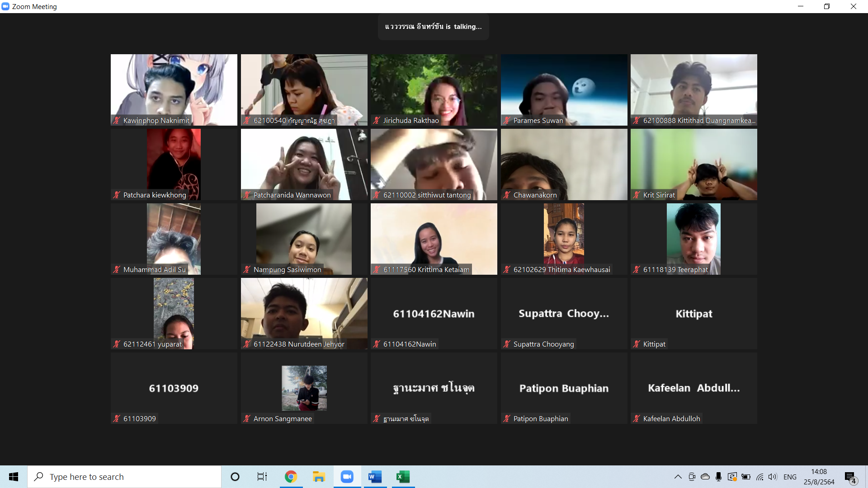Screen dimensions: 868x488
Task: Open the Windows Start menu
Action: (14, 477)
